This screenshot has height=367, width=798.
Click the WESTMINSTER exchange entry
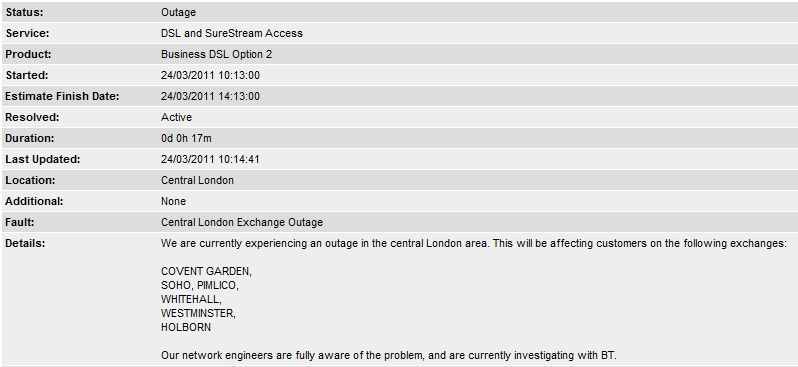point(198,313)
